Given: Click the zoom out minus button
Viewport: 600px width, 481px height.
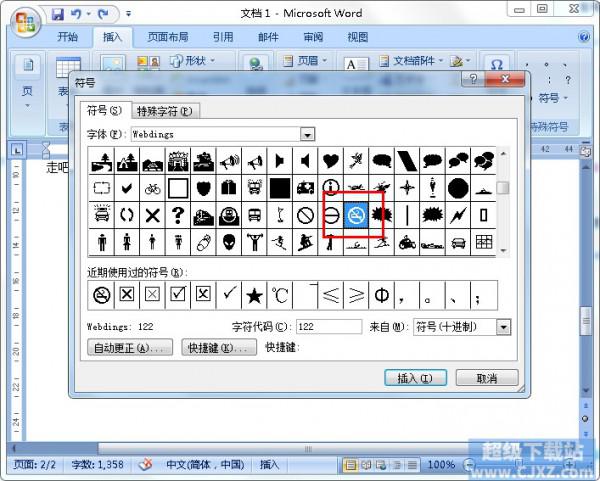Looking at the screenshot, I should coord(469,465).
